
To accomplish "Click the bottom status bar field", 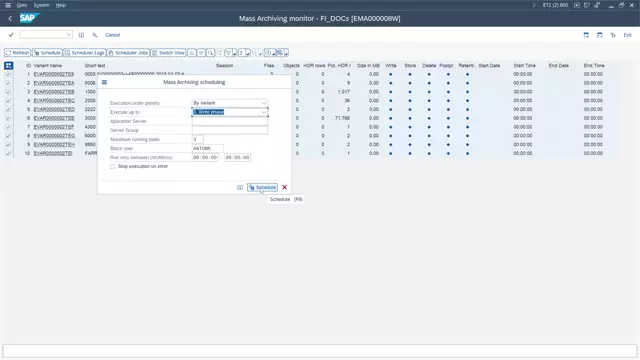I will (x=320, y=351).
